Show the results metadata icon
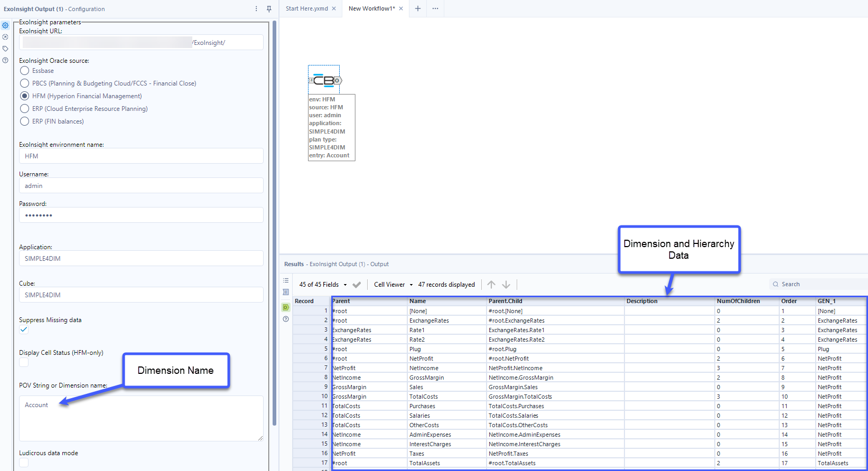The image size is (868, 471). [286, 292]
